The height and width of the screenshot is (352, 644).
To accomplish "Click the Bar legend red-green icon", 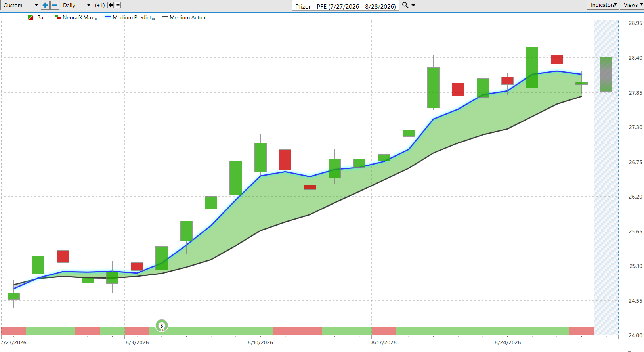I will pos(31,17).
